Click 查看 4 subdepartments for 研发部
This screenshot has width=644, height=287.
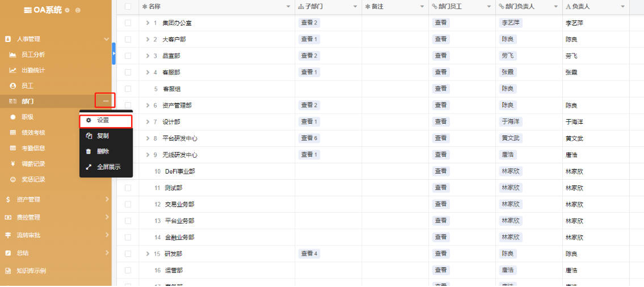pos(309,254)
